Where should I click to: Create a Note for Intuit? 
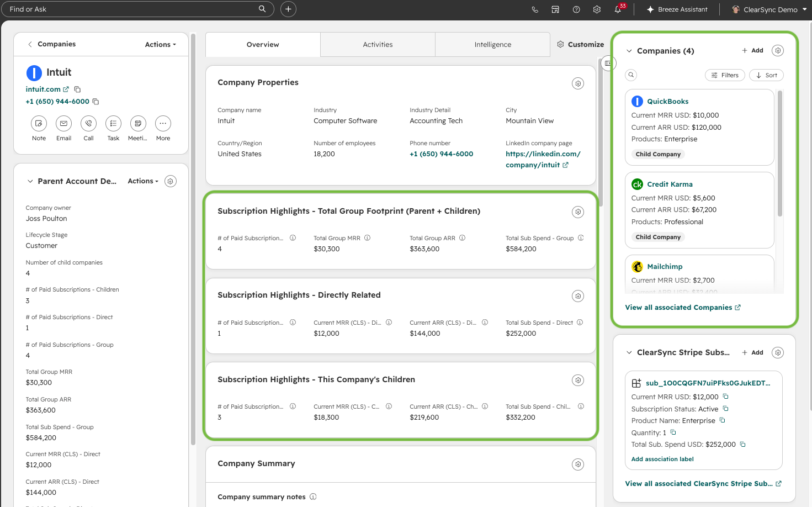click(x=39, y=124)
